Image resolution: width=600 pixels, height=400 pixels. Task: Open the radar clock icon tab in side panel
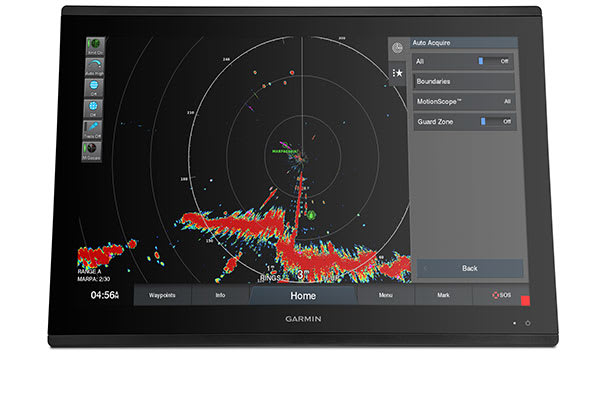397,48
